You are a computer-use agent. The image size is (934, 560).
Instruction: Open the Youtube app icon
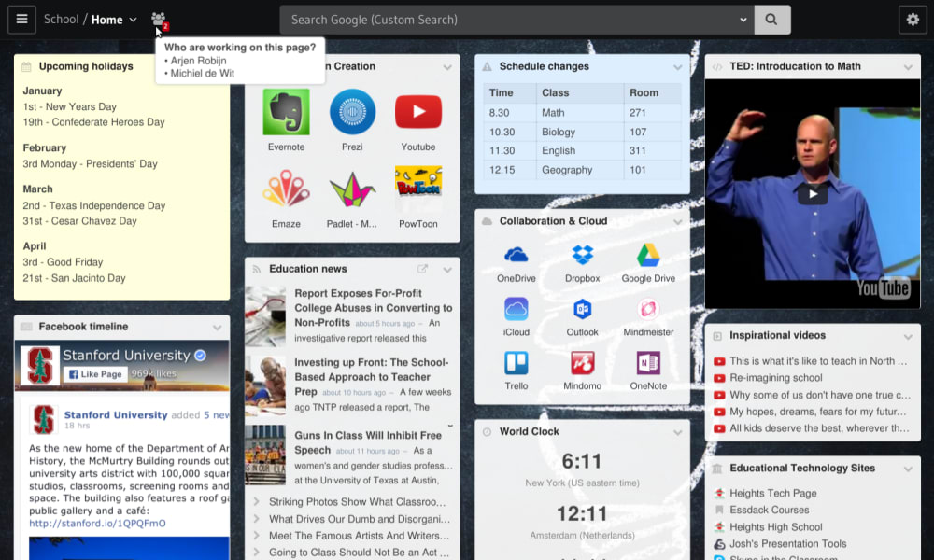418,112
